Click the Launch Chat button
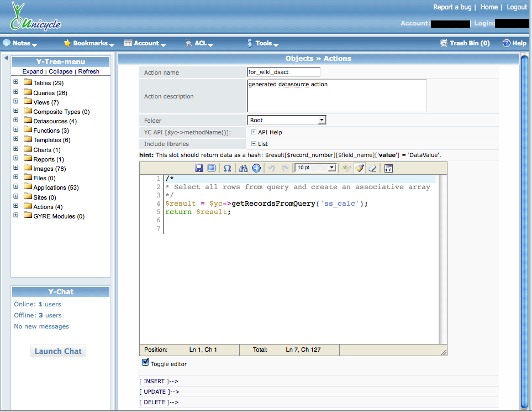532x412 pixels. coord(58,351)
